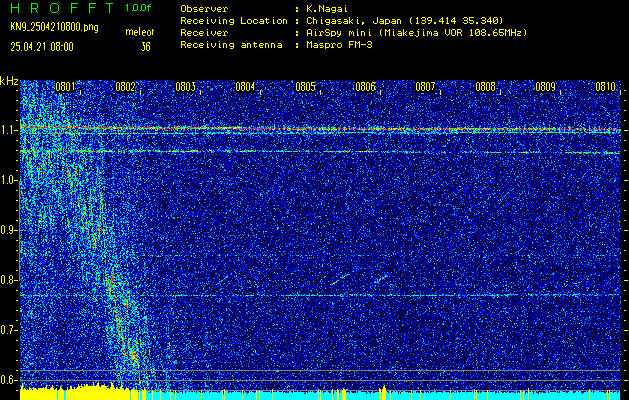Click the Receiver value AirSpy mini
This screenshot has height=400, width=629.
338,33
